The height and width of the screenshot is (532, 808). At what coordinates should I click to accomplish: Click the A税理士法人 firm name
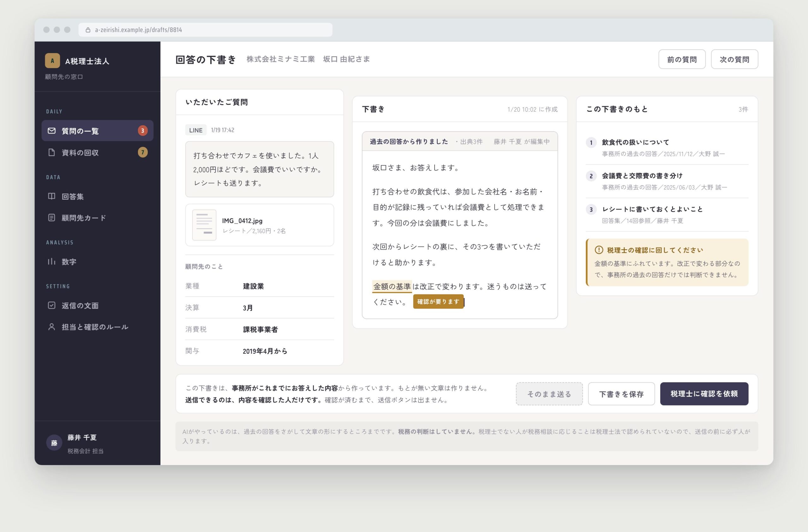(87, 61)
